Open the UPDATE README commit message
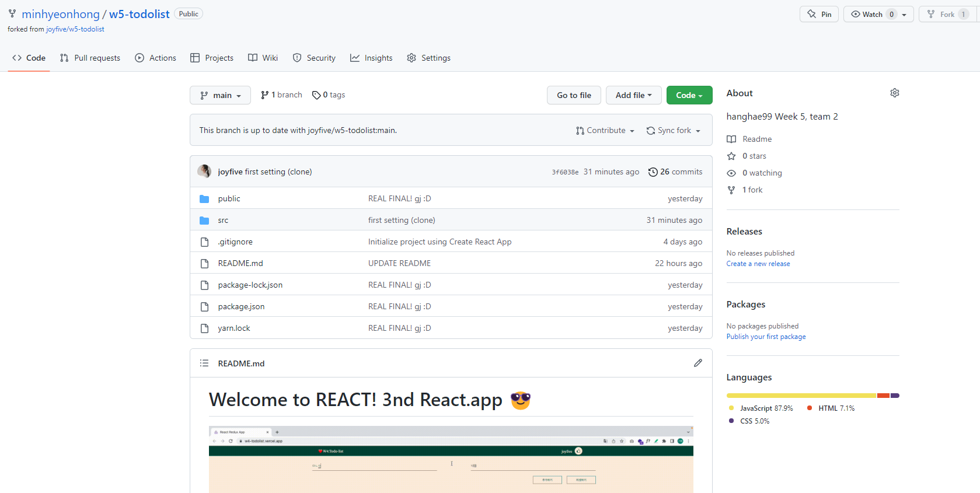Screen dimensions: 980x493 pos(399,264)
